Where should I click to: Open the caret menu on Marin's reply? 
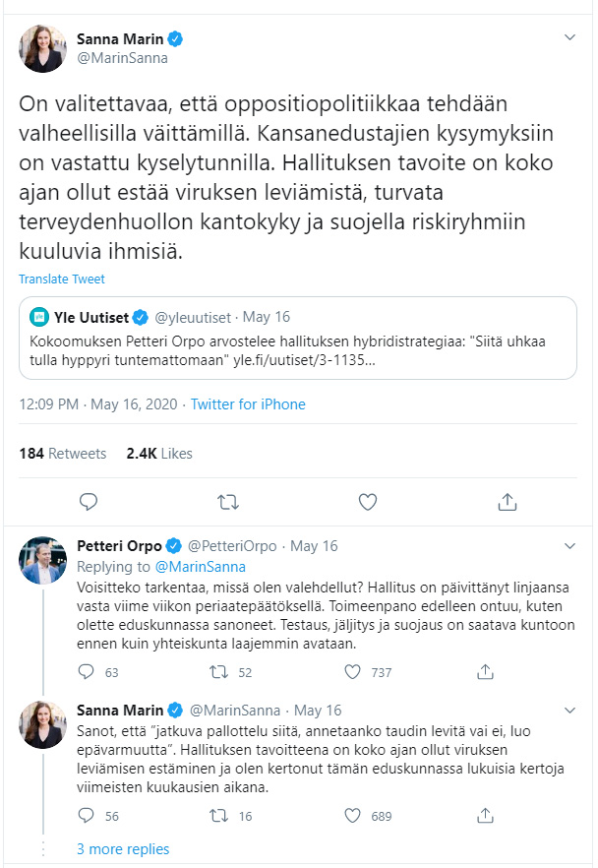pyautogui.click(x=568, y=711)
